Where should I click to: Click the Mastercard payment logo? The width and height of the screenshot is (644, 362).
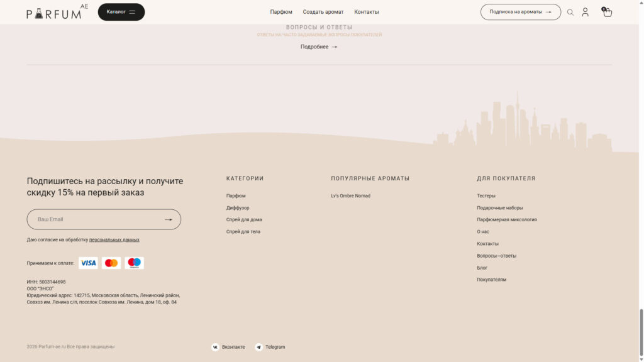pos(111,263)
